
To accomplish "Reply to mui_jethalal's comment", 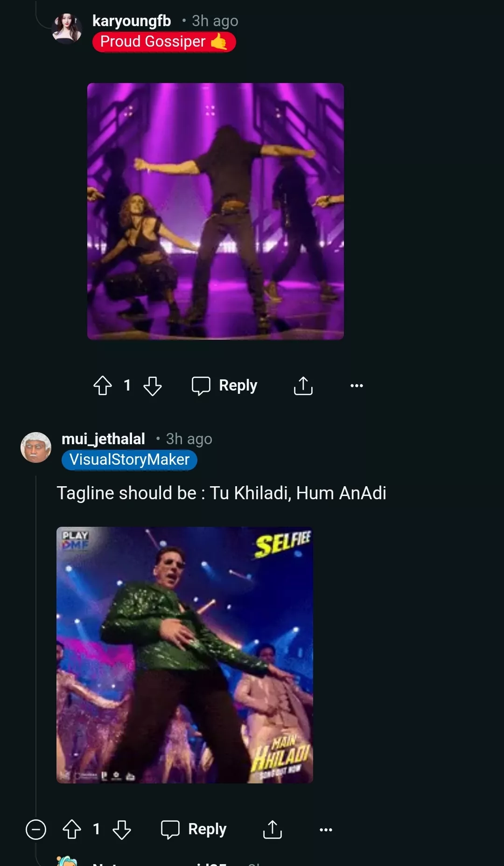I will point(194,830).
